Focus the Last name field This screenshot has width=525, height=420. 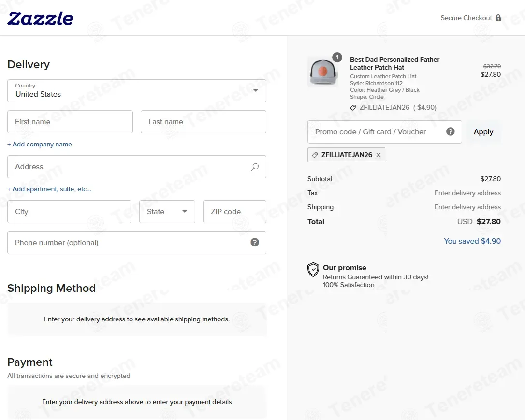203,122
